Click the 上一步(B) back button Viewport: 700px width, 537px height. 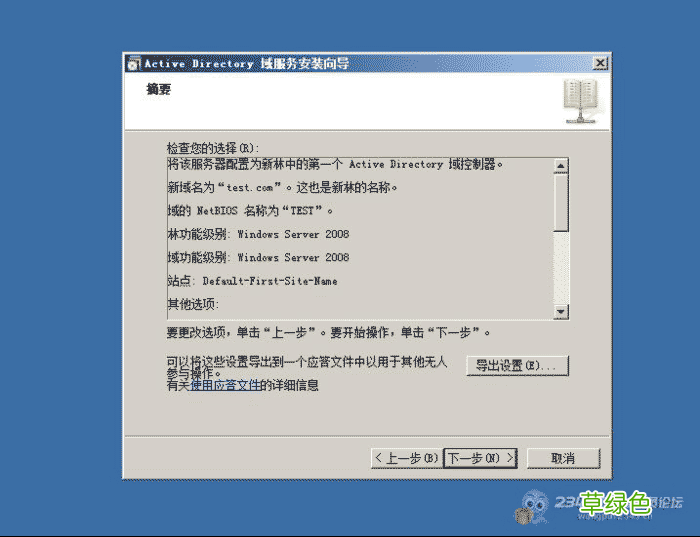point(407,458)
